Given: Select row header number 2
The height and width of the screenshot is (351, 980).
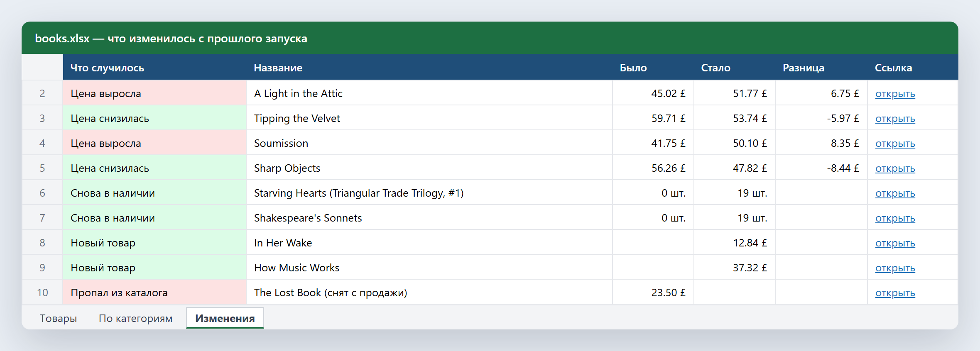Looking at the screenshot, I should 42,93.
